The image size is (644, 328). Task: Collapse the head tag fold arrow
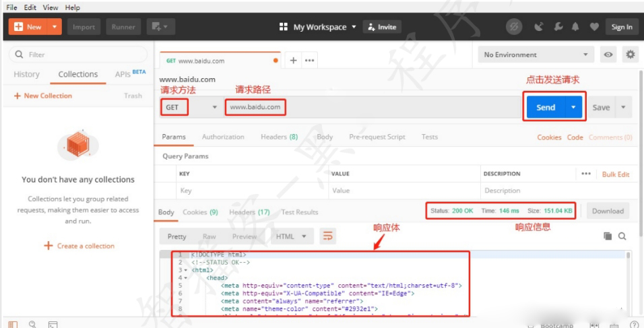186,278
